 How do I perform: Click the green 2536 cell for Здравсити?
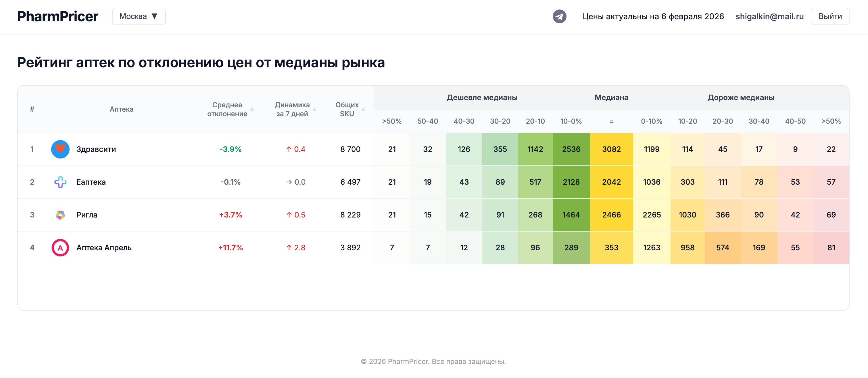coord(571,149)
